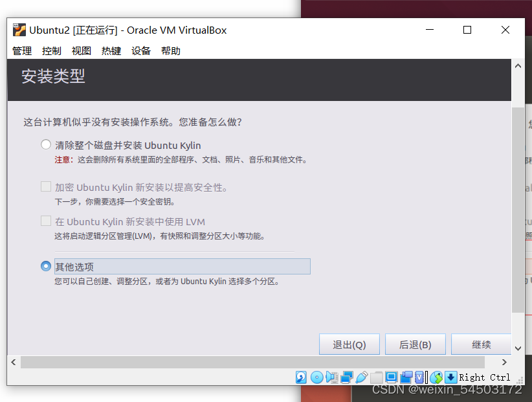Click the 继续 button
The height and width of the screenshot is (402, 532).
(482, 344)
